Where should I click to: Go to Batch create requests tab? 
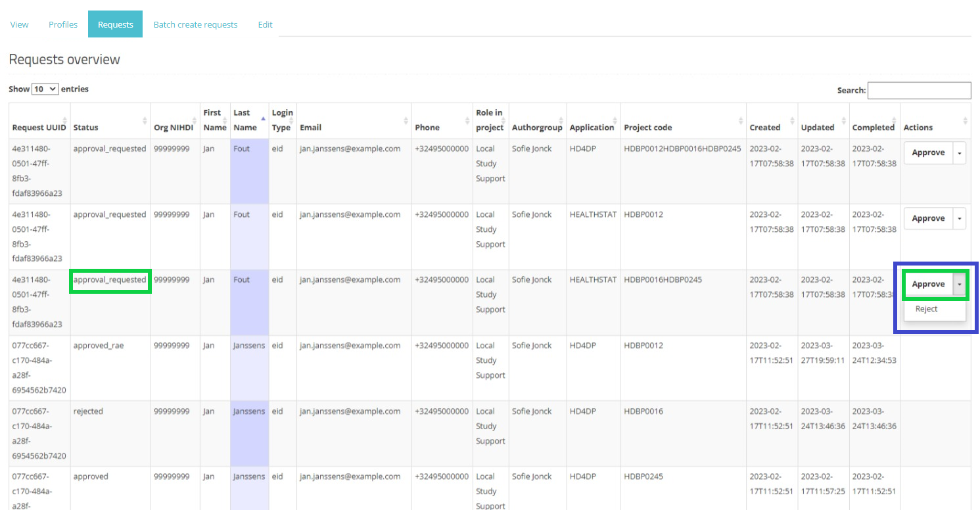(x=195, y=24)
